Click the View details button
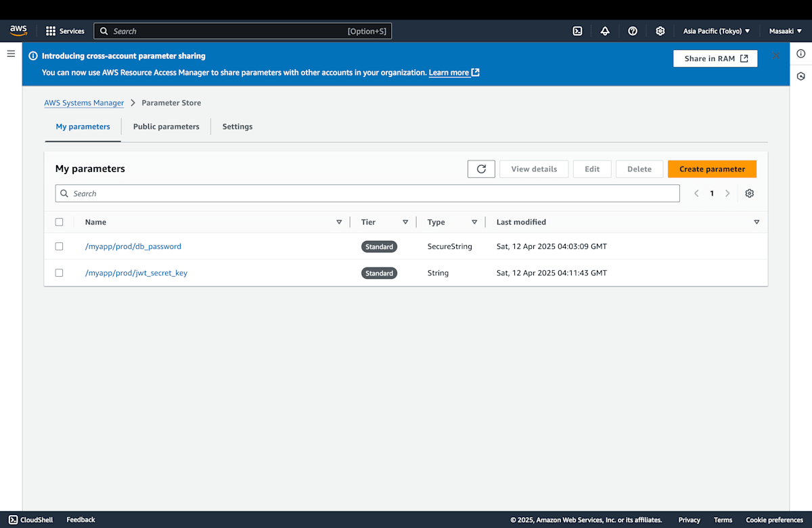The width and height of the screenshot is (812, 528). pyautogui.click(x=534, y=169)
